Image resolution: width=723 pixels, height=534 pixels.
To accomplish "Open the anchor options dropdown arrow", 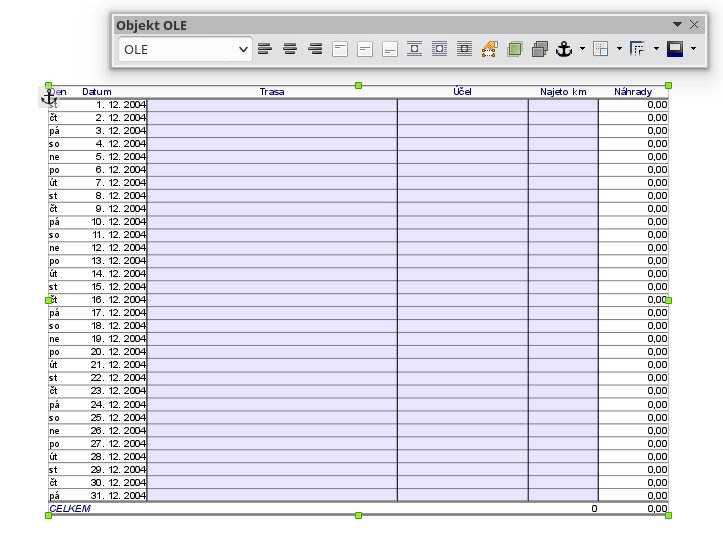I will click(582, 48).
